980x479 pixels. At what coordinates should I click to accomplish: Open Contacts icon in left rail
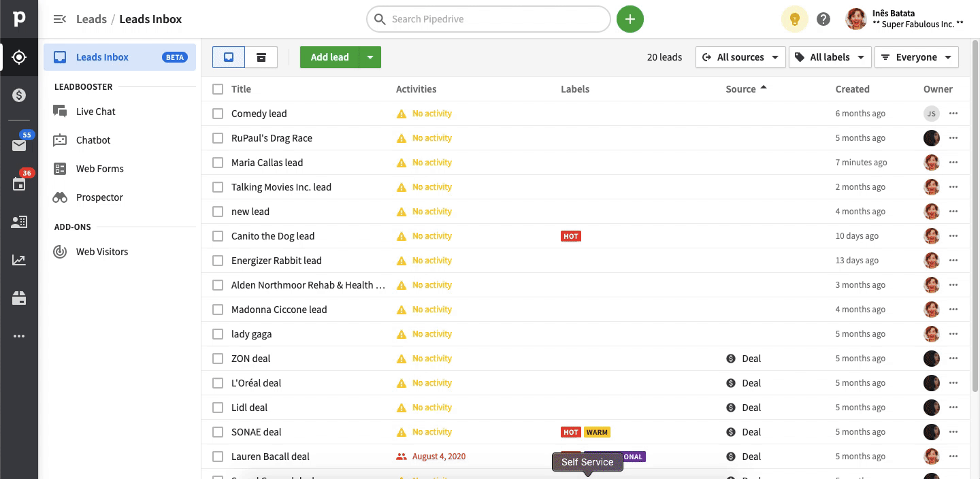click(x=19, y=222)
